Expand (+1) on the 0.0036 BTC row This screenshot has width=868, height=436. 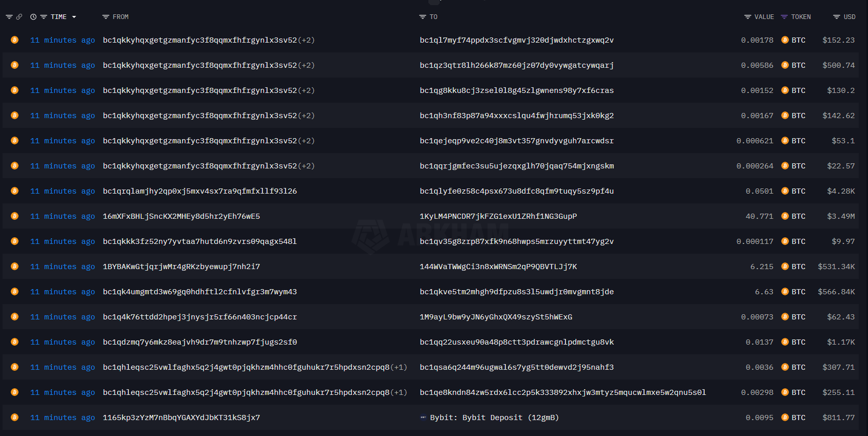399,367
